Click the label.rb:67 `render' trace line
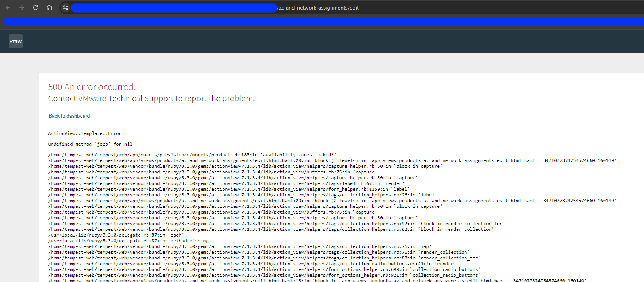 (226, 183)
